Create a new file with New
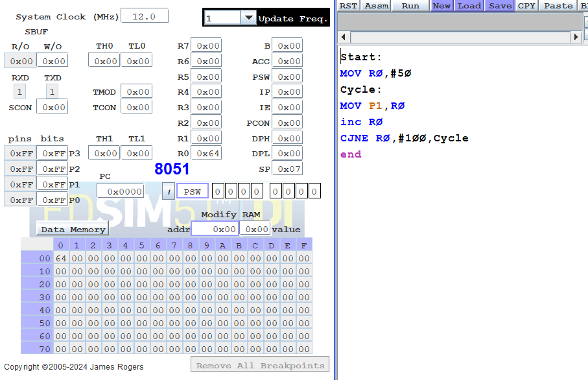 click(441, 6)
